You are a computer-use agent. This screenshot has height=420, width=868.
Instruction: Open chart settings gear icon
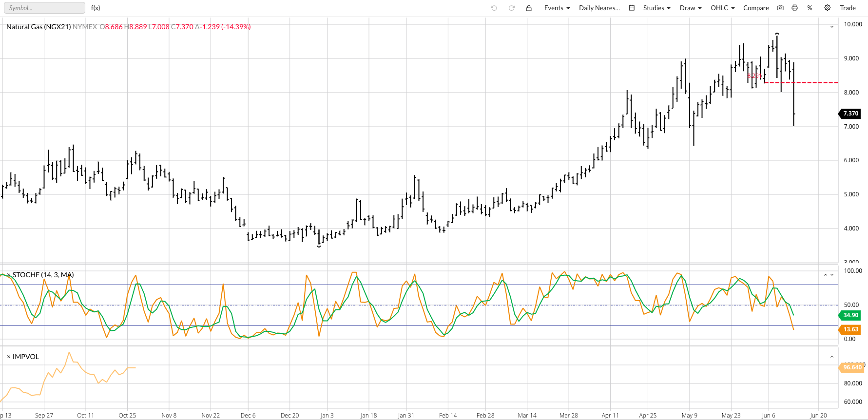(827, 8)
